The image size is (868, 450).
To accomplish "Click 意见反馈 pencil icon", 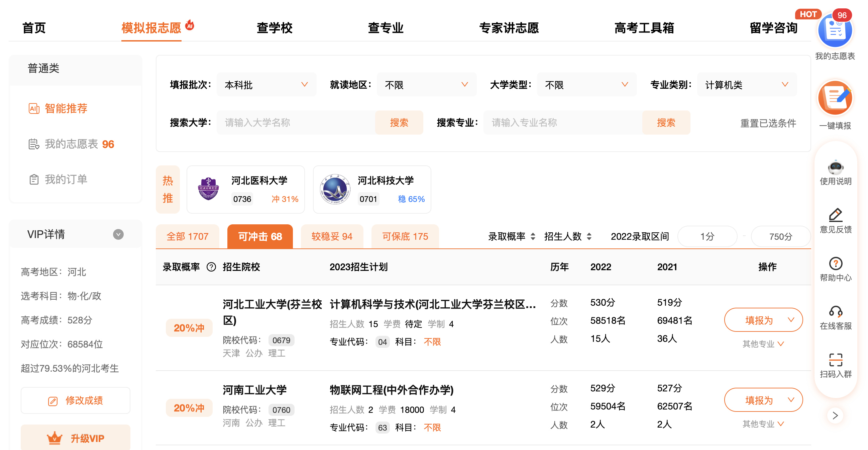I will point(835,215).
